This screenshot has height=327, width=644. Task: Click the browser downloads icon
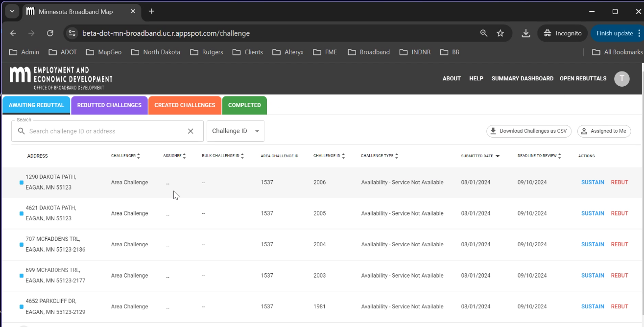[525, 33]
